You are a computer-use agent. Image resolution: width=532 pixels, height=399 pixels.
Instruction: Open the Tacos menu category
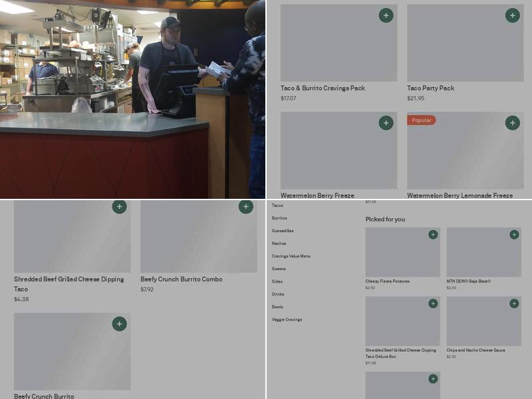point(277,205)
